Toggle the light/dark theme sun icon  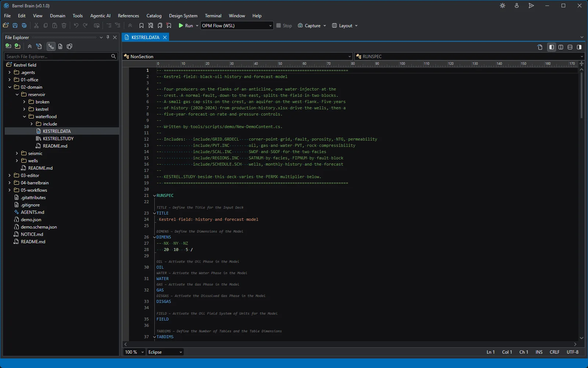click(503, 6)
